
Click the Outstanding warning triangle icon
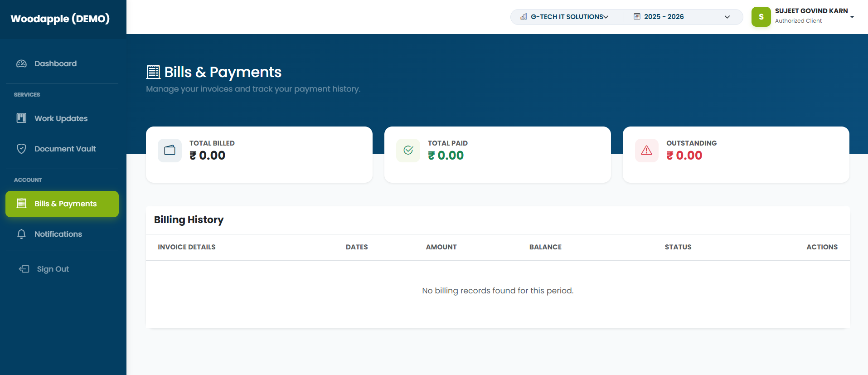pos(646,151)
